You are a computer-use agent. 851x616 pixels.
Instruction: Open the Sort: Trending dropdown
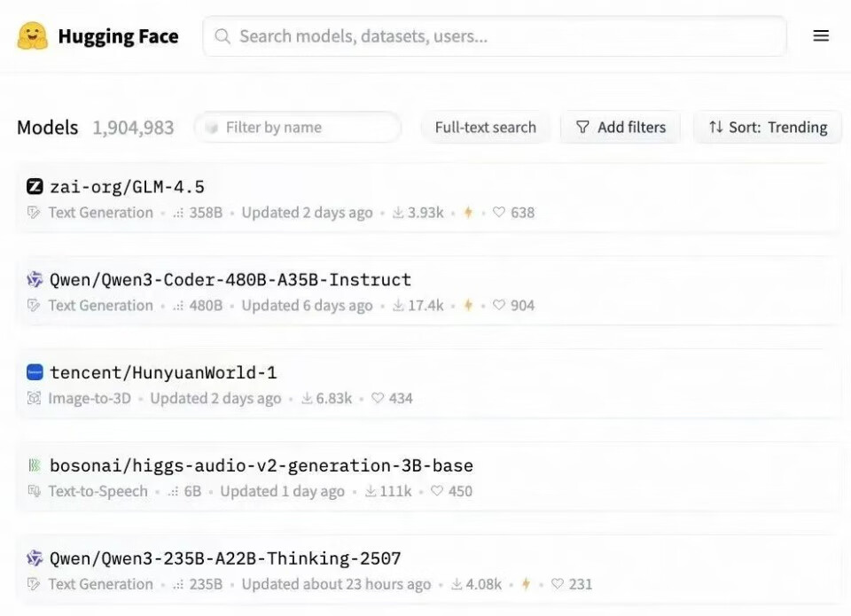pyautogui.click(x=768, y=128)
